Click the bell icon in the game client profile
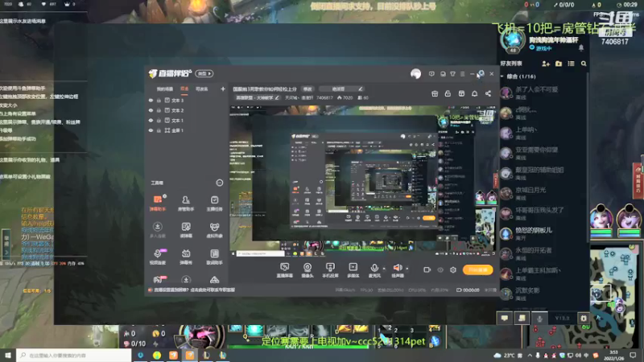This screenshot has height=362, width=644. pos(581,48)
